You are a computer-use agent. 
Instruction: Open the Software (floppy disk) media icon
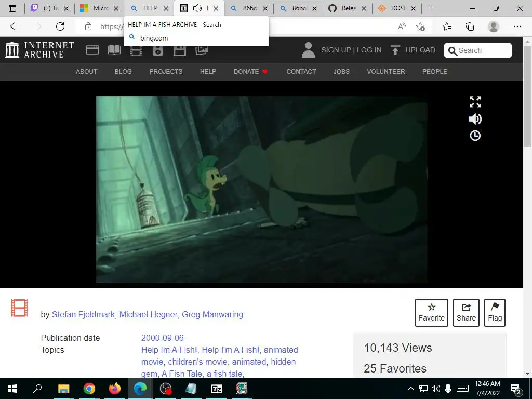coord(179,50)
